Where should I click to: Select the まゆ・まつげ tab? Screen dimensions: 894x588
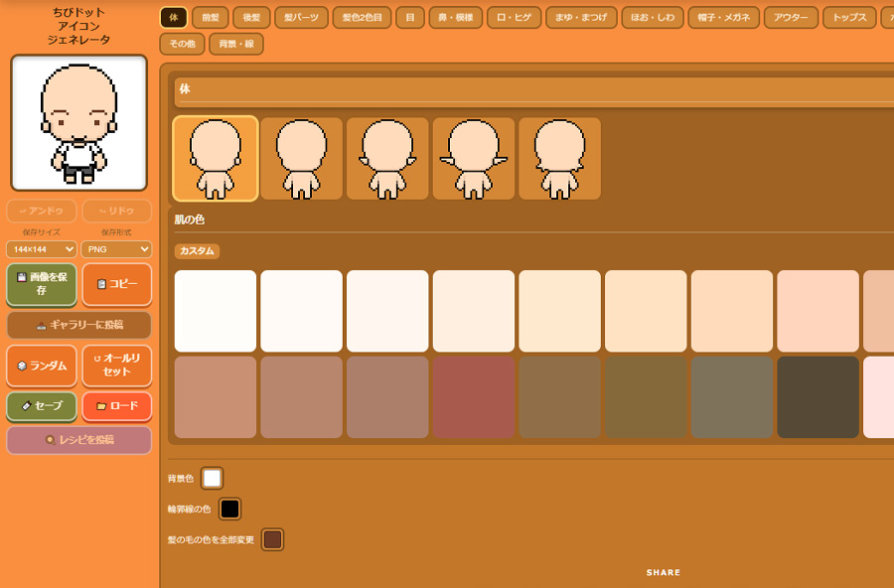point(581,18)
